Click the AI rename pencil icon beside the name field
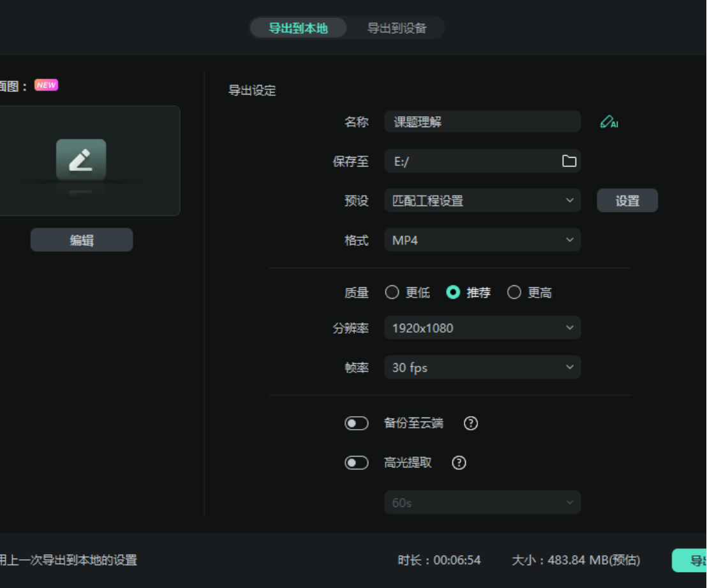Screen dimensions: 707x588 tap(608, 122)
